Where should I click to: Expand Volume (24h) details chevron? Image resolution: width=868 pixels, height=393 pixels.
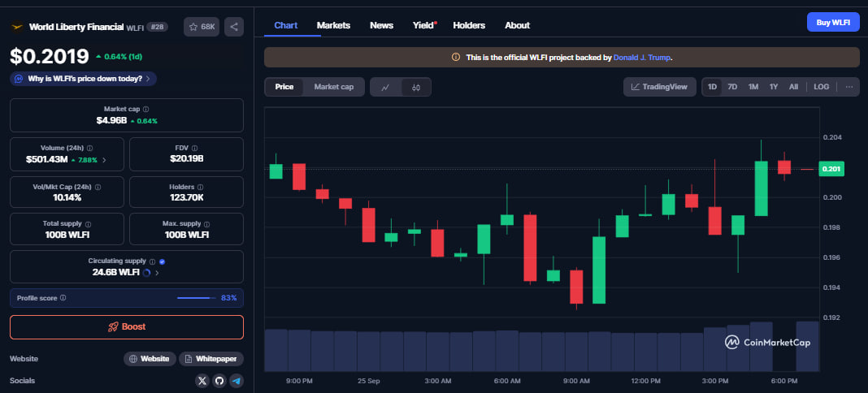(105, 160)
